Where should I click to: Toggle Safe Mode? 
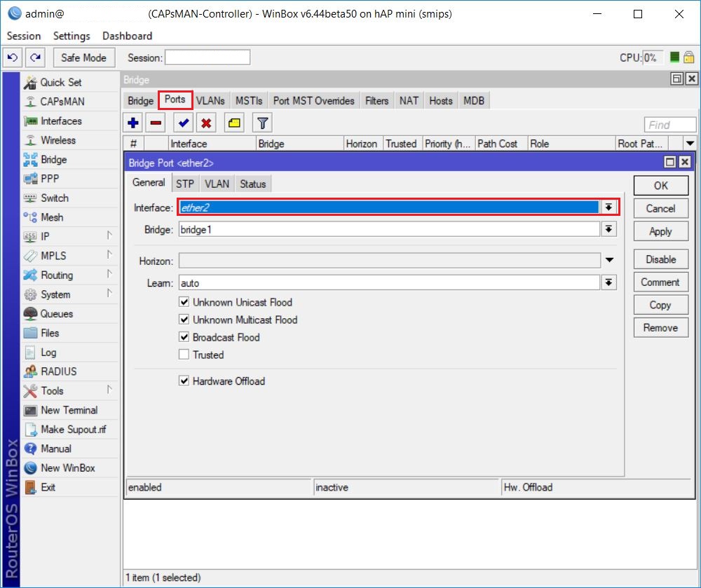coord(84,57)
